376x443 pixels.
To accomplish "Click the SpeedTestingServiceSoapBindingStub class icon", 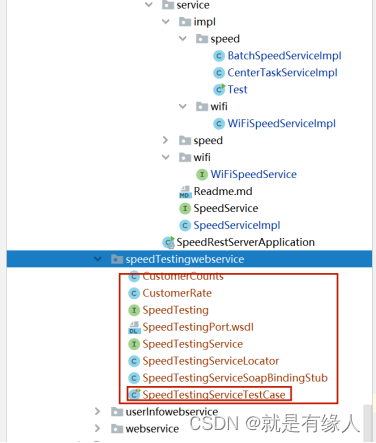I will click(x=134, y=378).
